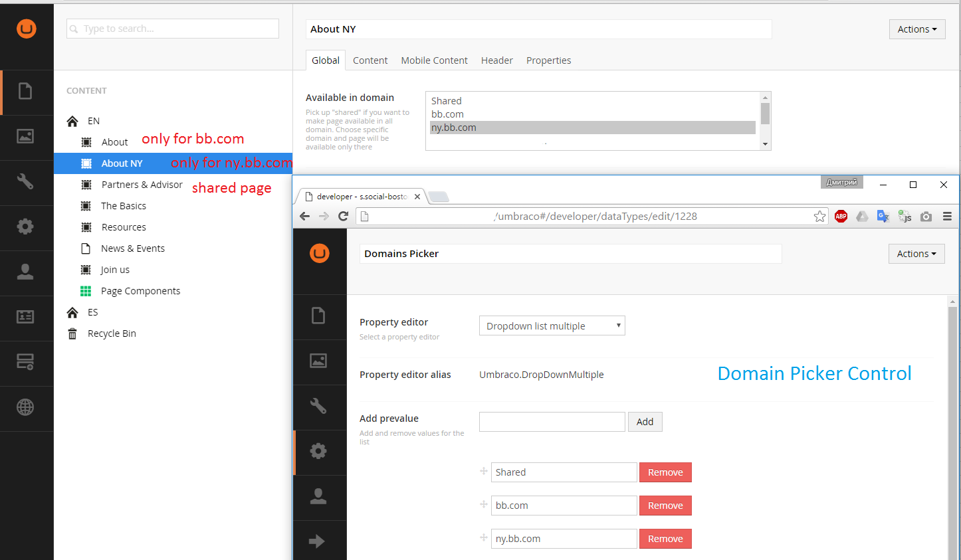Open Users icon in Domains Picker window sidebar

tap(318, 496)
